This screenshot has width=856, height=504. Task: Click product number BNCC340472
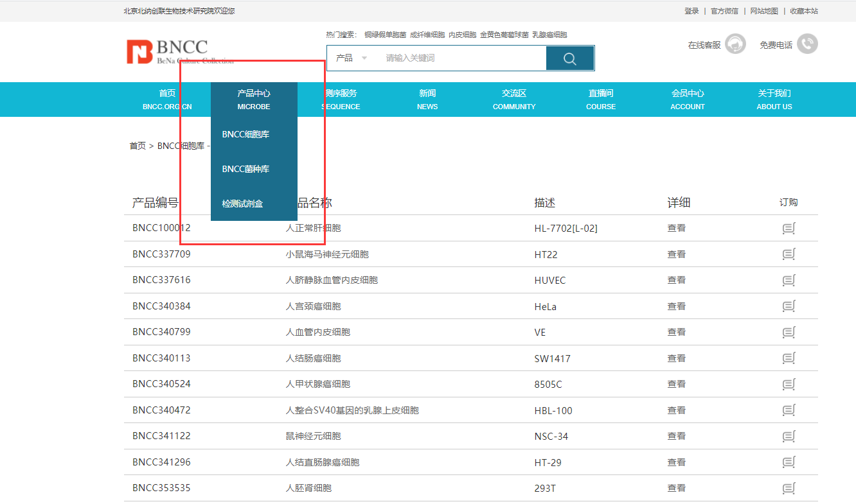coord(161,410)
